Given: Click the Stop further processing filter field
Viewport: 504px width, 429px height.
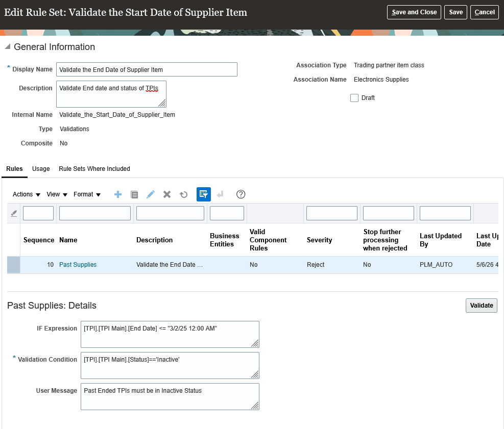Looking at the screenshot, I should click(388, 213).
